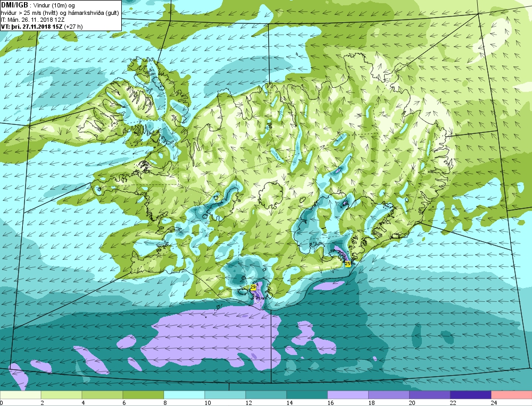Select the dark green 6–8 m/s legend swatch
The image size is (532, 406).
coord(143,395)
